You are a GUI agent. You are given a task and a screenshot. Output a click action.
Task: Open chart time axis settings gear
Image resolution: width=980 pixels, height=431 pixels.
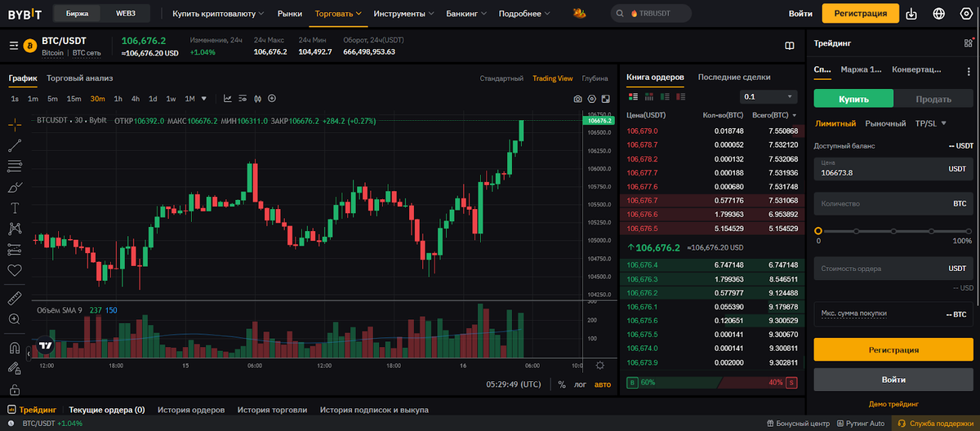click(600, 366)
